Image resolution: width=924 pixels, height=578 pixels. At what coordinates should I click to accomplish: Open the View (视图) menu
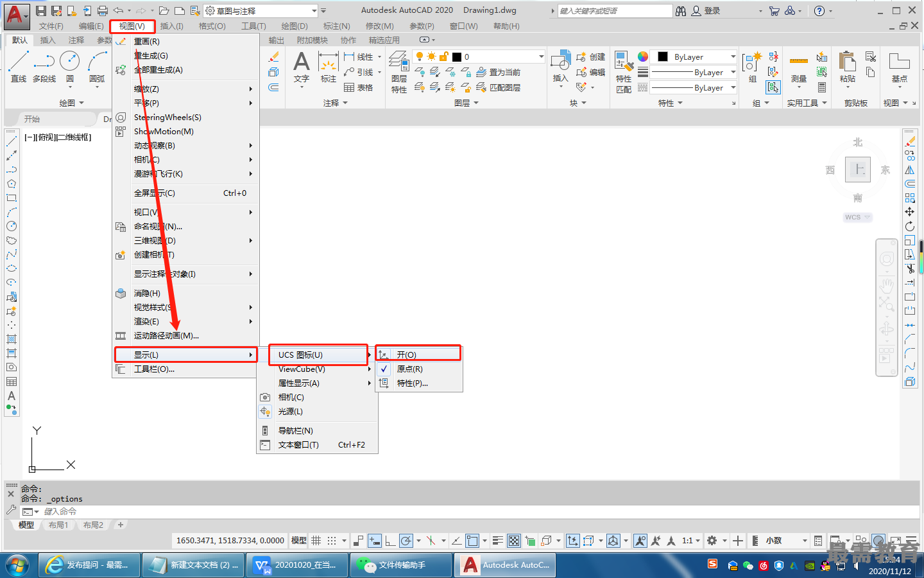(132, 26)
